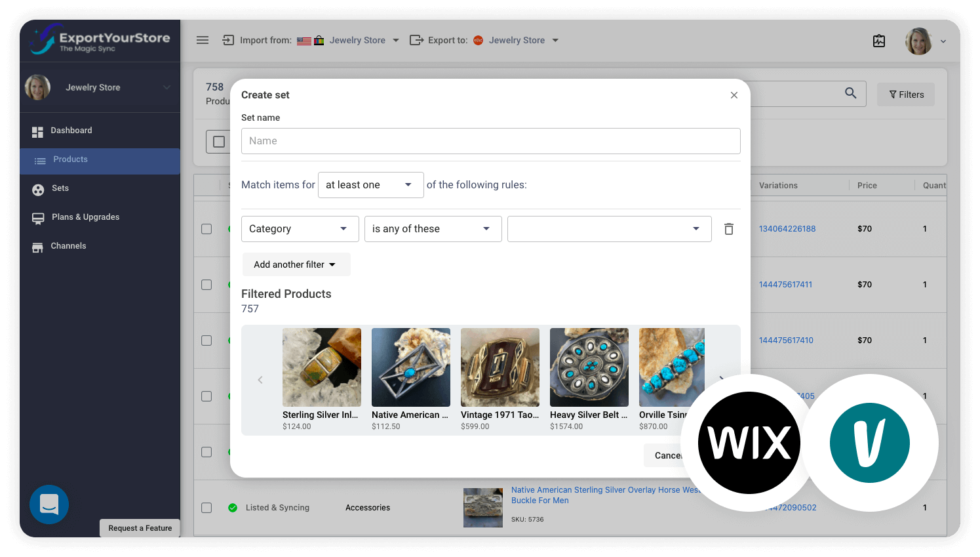Check the checkbox beside the Accessories row

(206, 507)
